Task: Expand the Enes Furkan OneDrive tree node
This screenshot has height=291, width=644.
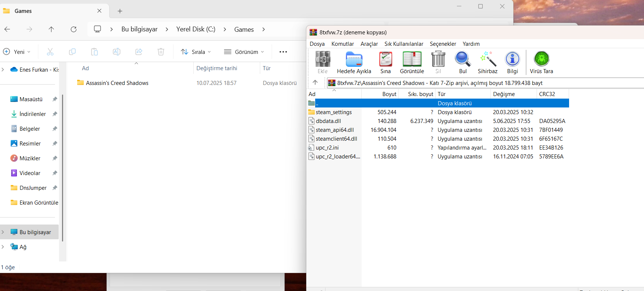Action: (3, 69)
